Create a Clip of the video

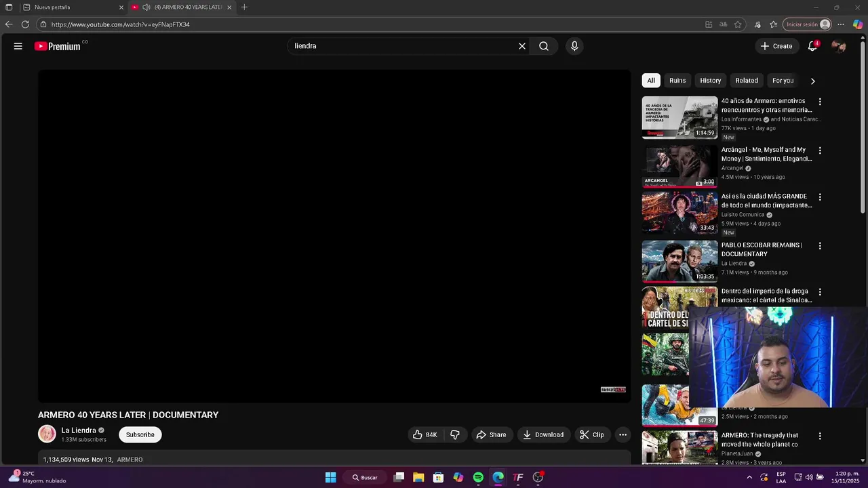click(x=592, y=434)
